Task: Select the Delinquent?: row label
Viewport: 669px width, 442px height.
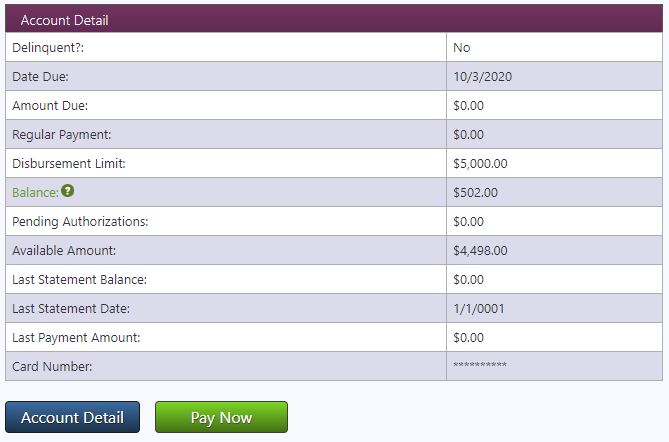Action: coord(48,47)
